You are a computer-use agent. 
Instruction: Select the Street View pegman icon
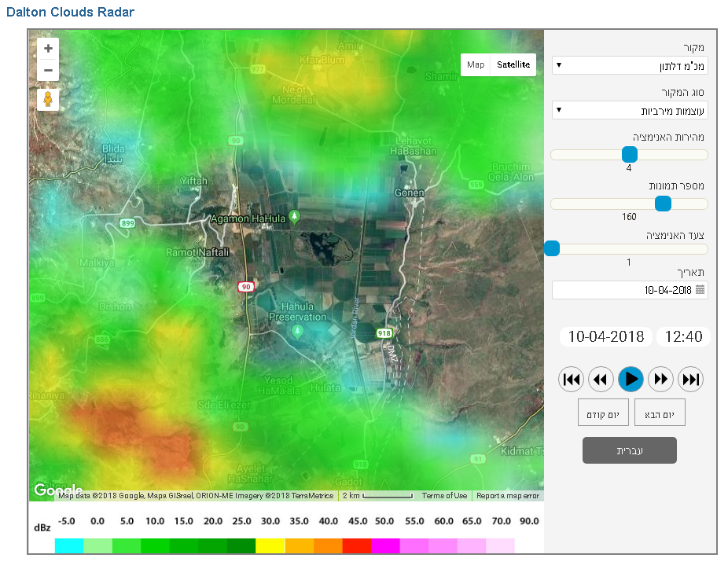click(48, 100)
